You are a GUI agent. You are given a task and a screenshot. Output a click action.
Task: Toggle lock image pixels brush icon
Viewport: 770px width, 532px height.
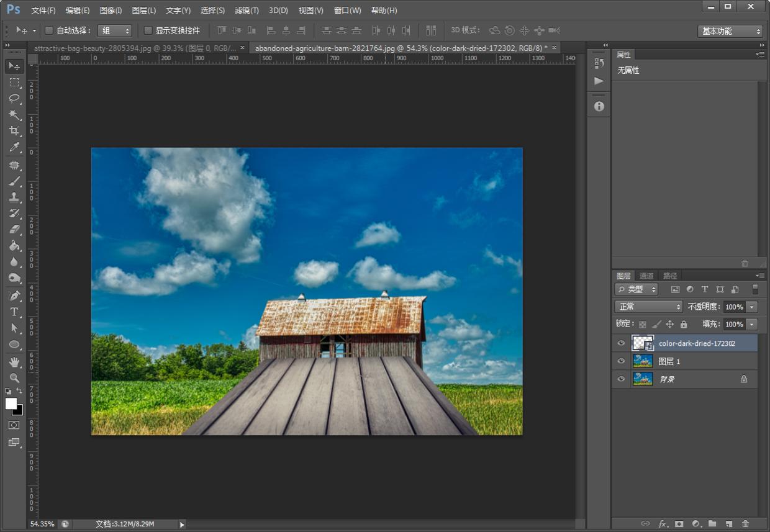tap(656, 324)
